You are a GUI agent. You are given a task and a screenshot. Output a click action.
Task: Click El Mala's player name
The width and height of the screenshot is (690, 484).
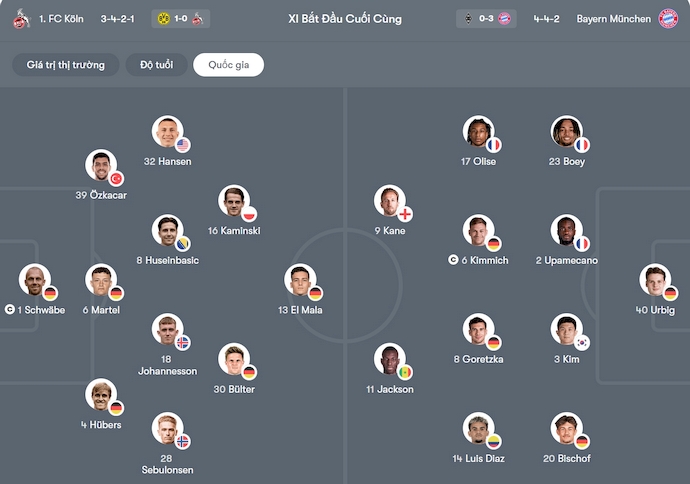(300, 310)
